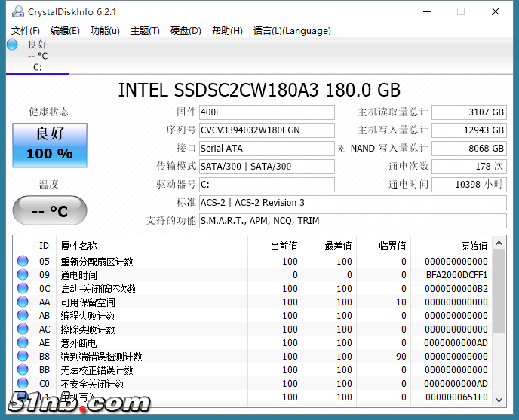
Task: Click the 最差值 column header
Action: click(329, 246)
